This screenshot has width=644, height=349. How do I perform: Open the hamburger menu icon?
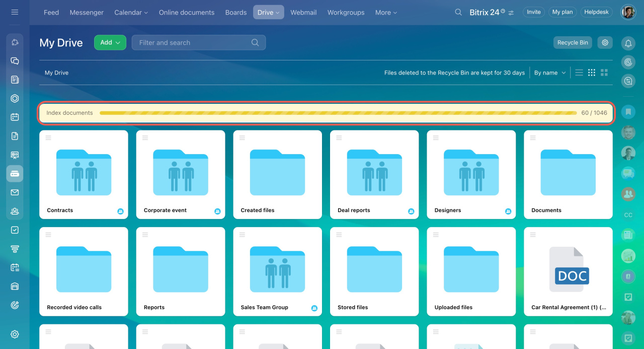(15, 12)
